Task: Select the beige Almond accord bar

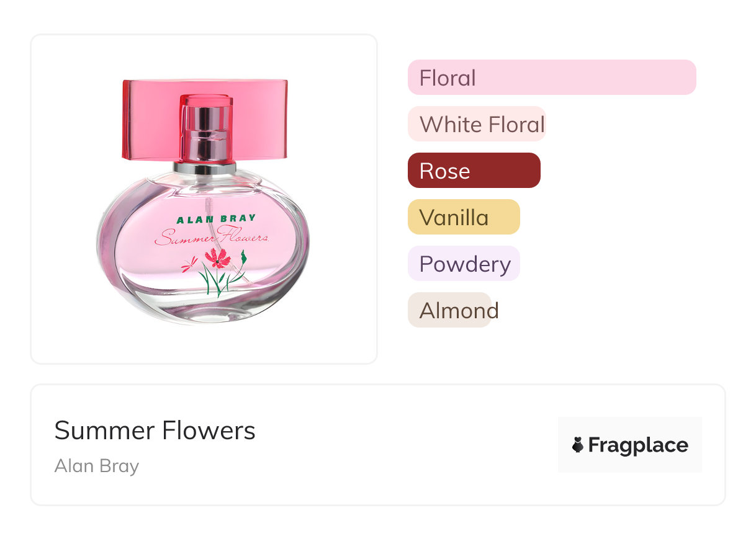Action: pos(449,310)
